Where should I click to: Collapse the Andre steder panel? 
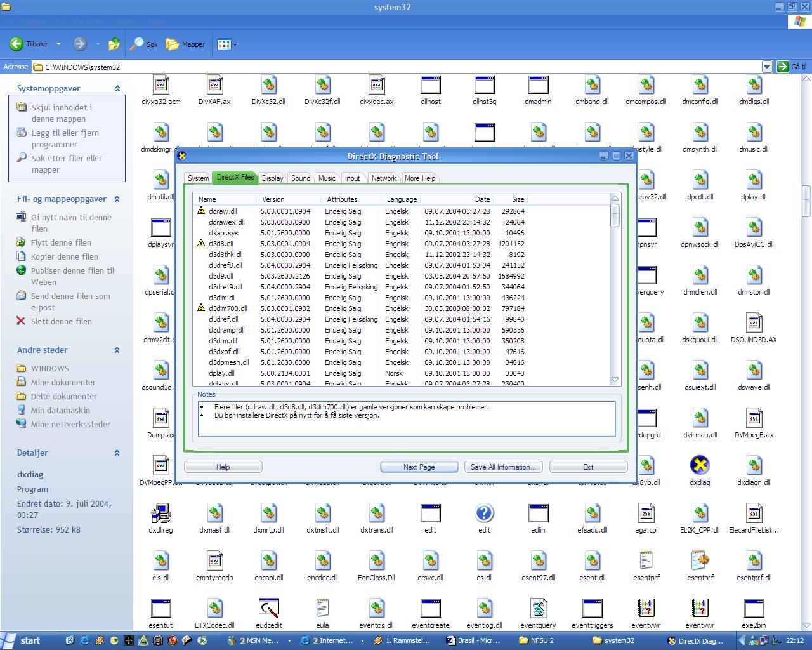(117, 350)
